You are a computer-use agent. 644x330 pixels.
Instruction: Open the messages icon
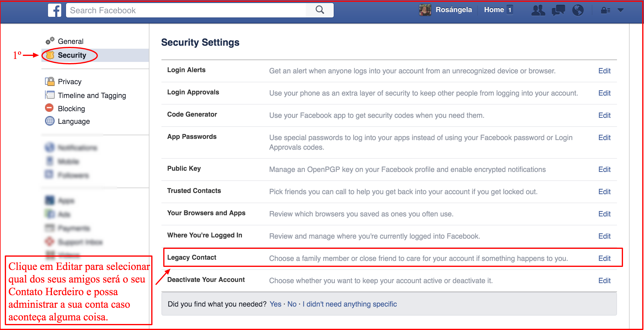pyautogui.click(x=558, y=10)
